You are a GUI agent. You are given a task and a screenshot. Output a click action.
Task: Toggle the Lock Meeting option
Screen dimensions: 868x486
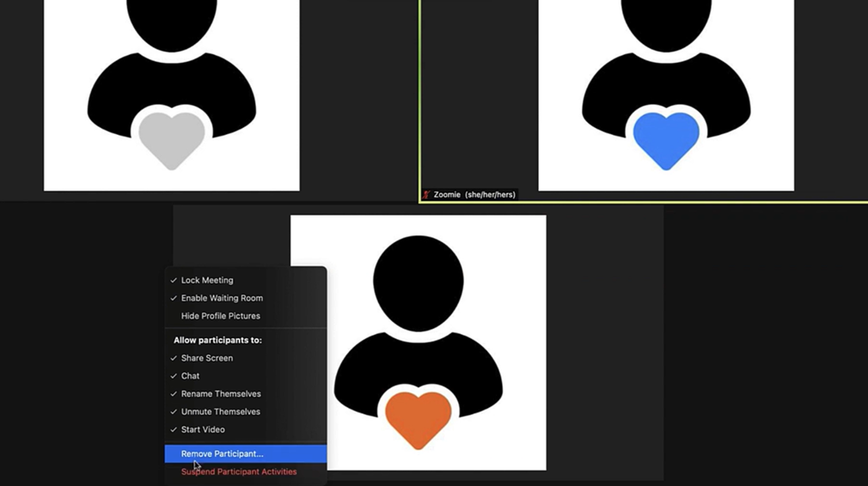pos(207,280)
